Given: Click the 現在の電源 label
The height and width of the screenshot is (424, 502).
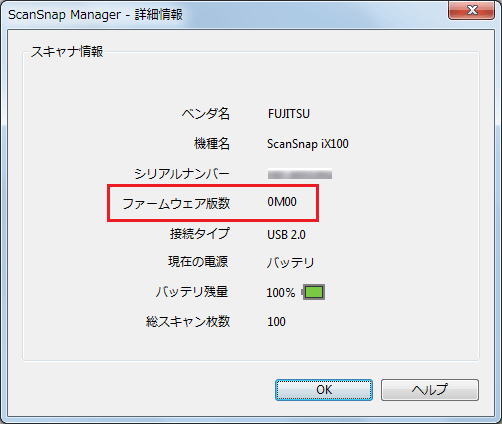Looking at the screenshot, I should click(198, 262).
